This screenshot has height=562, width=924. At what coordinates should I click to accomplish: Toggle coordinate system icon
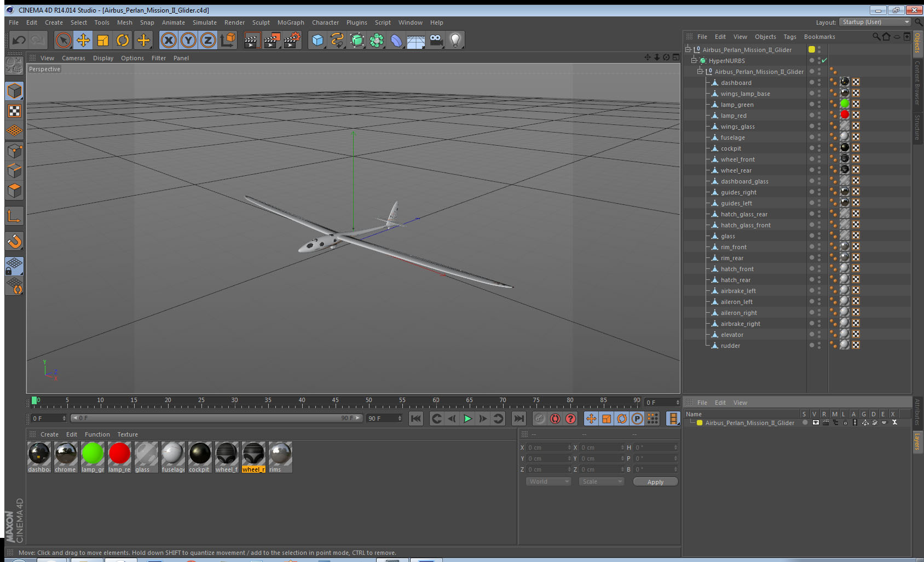228,40
